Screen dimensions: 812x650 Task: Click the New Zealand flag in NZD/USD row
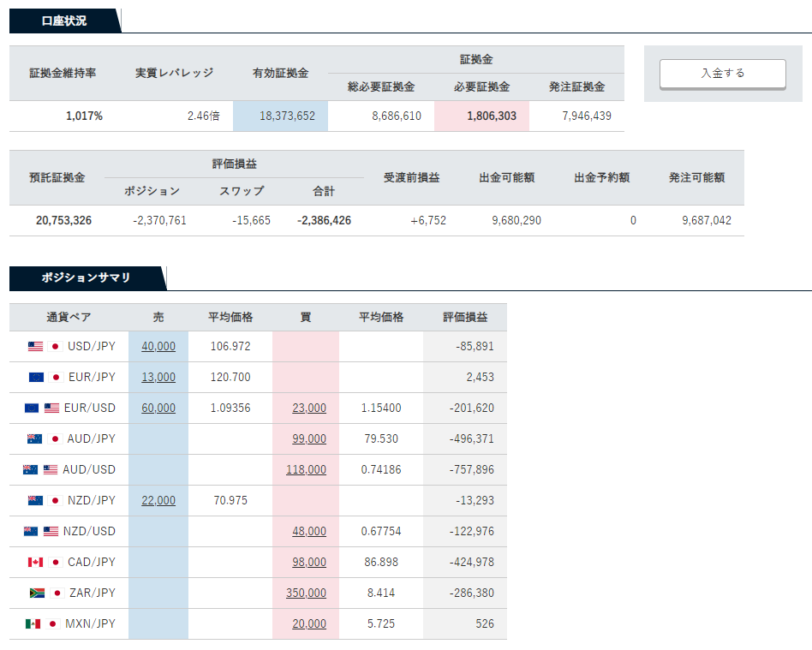coord(33,532)
